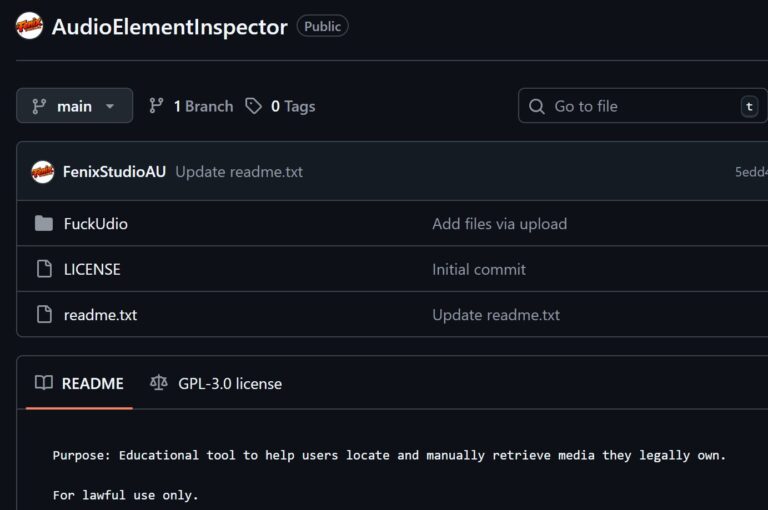Open the Initial commit message link
Screen dimensions: 768x510
(479, 269)
